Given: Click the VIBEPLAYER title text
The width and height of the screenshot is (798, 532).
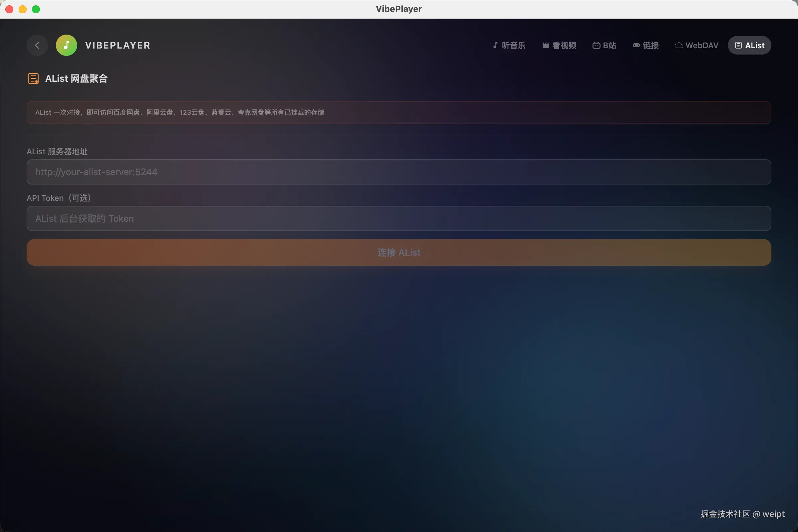Looking at the screenshot, I should point(117,45).
